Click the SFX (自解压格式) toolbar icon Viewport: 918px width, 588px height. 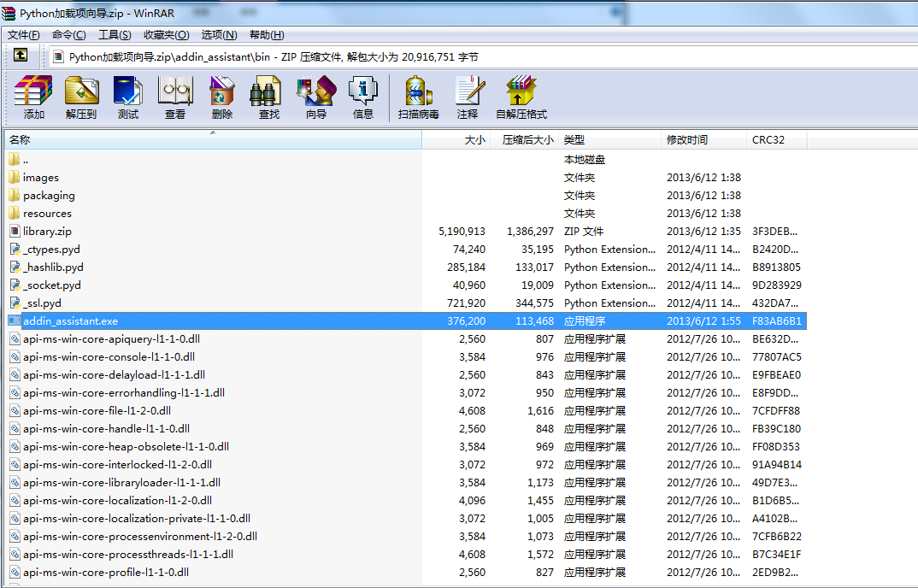[x=521, y=97]
